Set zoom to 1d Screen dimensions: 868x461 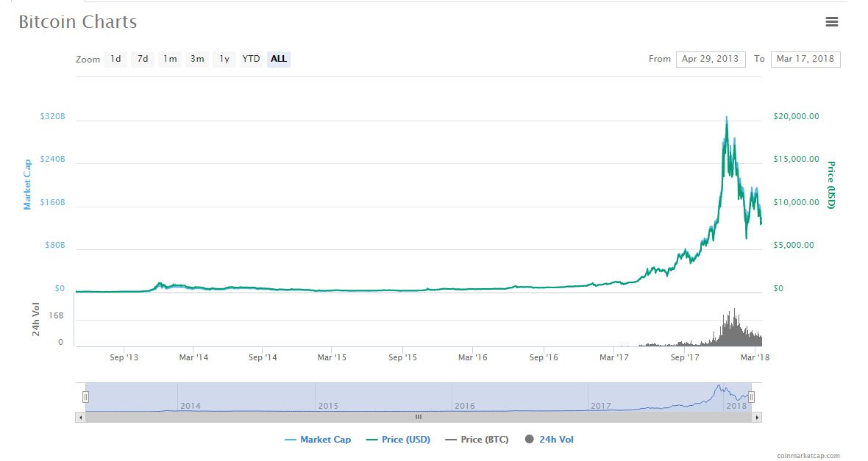(115, 59)
